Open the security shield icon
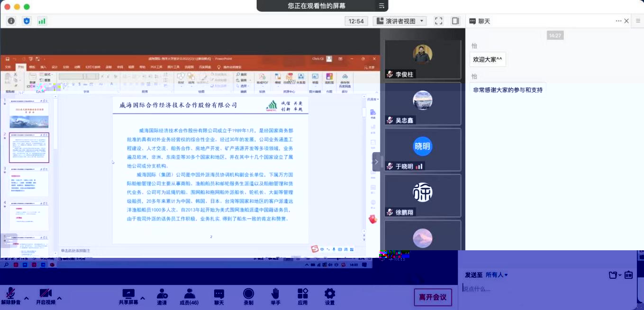This screenshot has height=310, width=644. [27, 21]
